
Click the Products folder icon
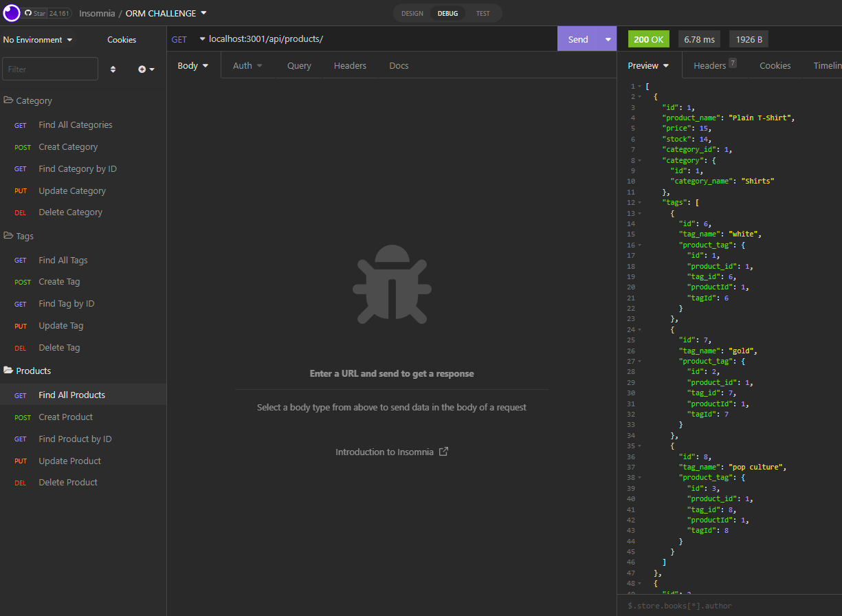10,371
